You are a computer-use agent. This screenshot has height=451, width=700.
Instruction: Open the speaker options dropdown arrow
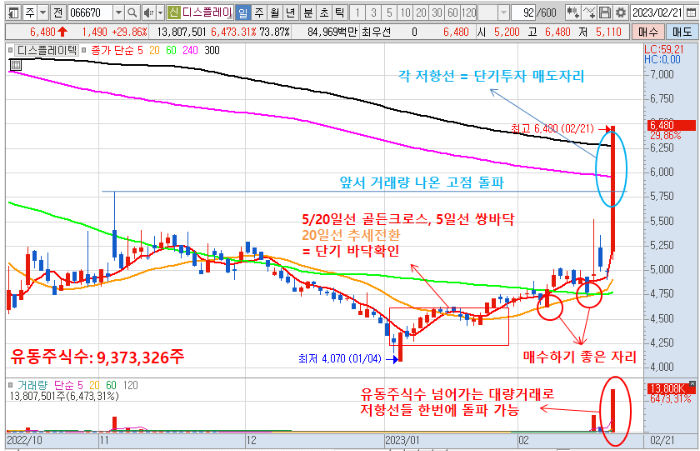(x=160, y=13)
